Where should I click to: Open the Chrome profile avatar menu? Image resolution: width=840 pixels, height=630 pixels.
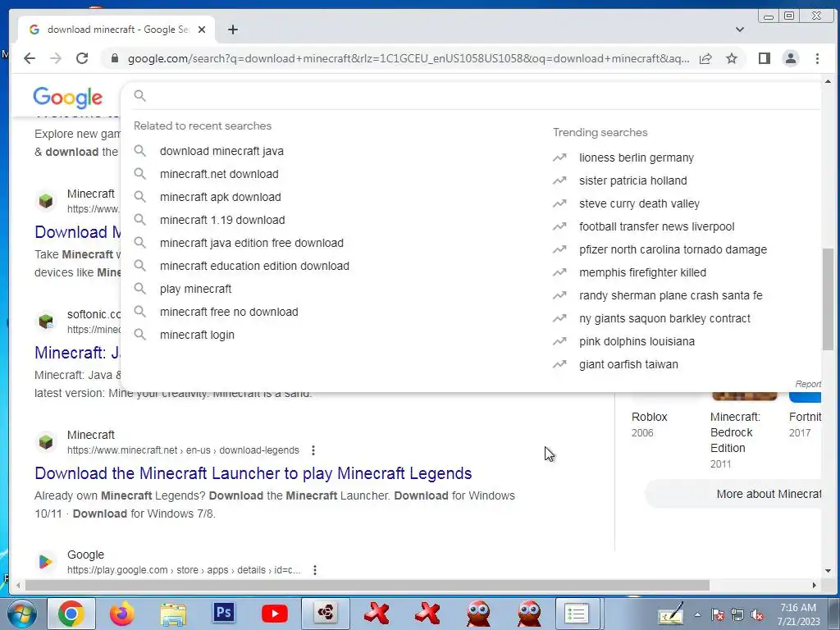tap(791, 58)
